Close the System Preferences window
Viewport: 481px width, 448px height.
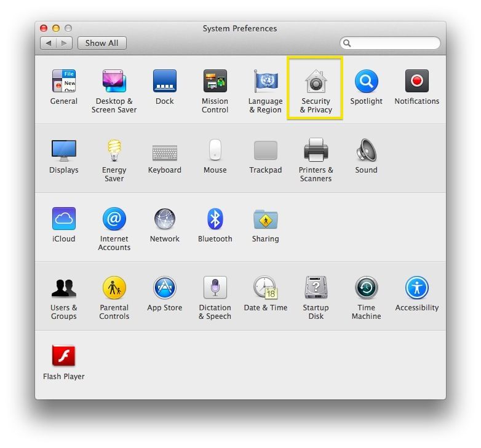tap(44, 28)
